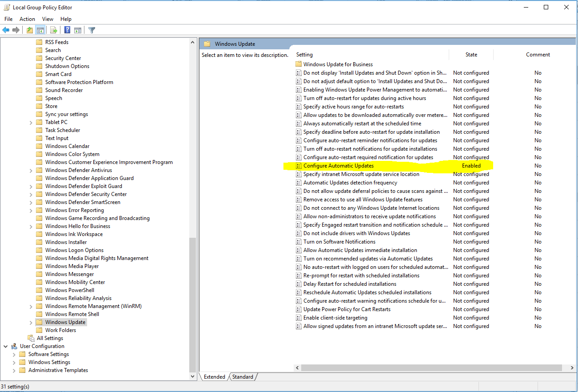Expand the Windows Defender Antivirus node
This screenshot has height=392, width=578.
pos(31,170)
